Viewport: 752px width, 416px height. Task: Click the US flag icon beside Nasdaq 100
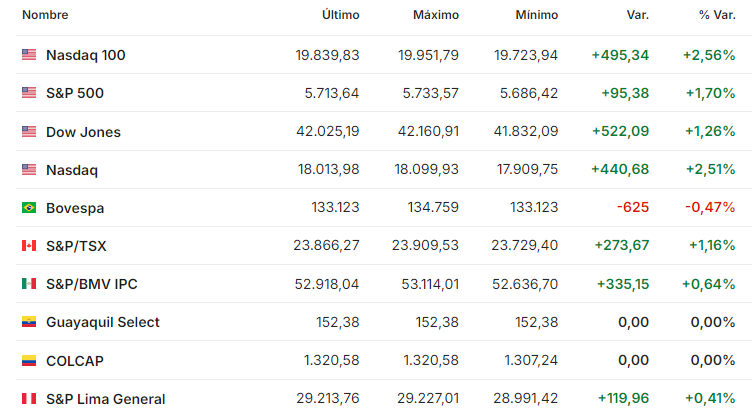29,55
